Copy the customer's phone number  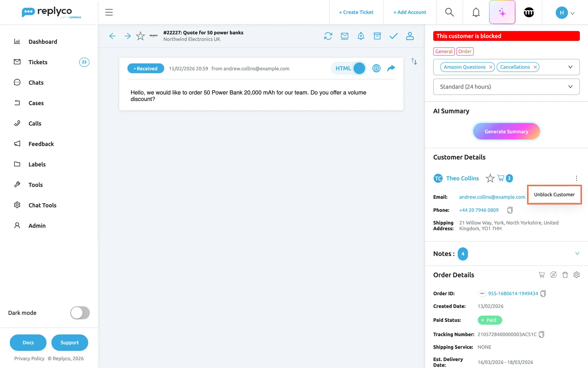(510, 210)
